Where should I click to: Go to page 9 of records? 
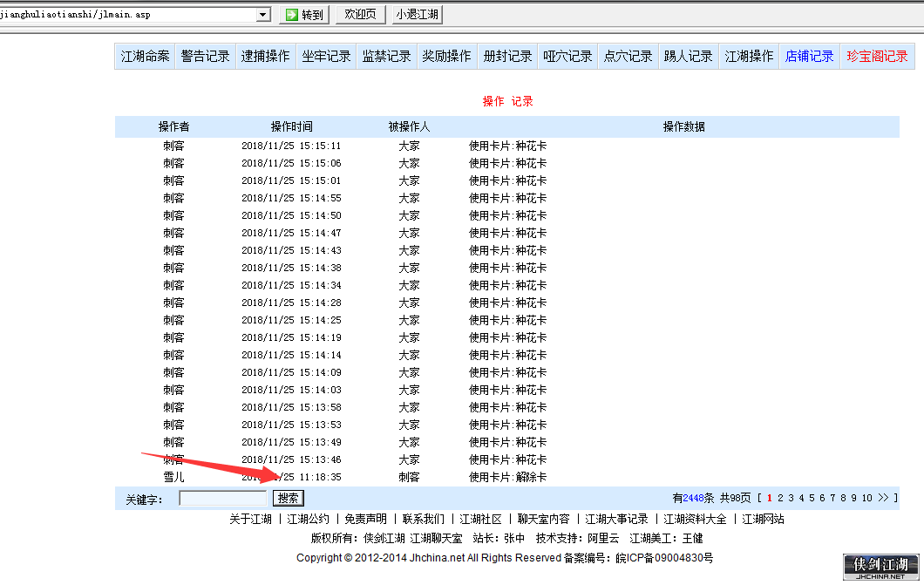(853, 498)
